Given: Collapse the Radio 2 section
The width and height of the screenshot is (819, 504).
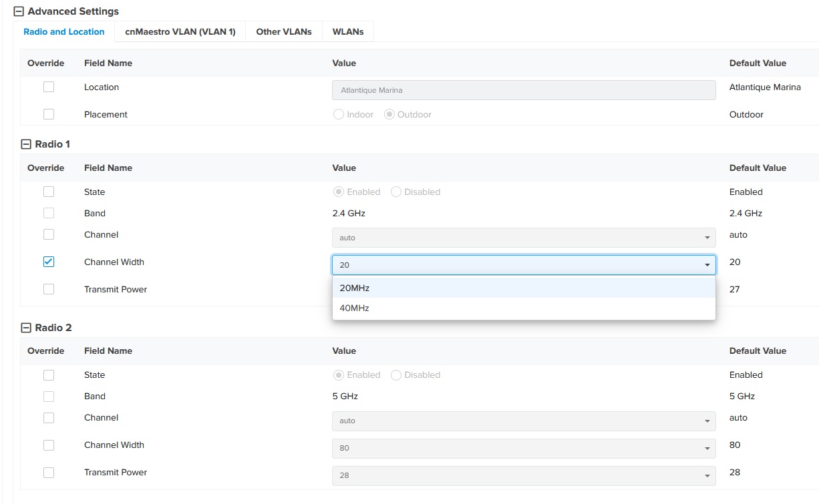Looking at the screenshot, I should 26,328.
